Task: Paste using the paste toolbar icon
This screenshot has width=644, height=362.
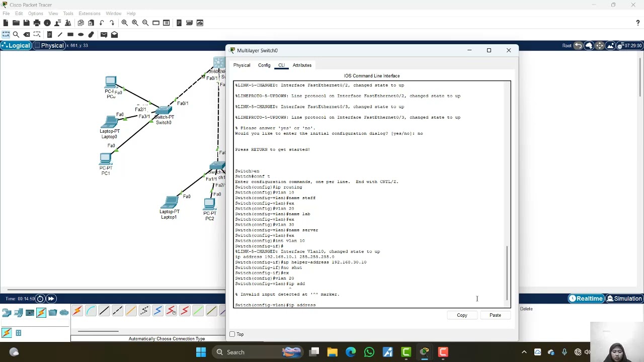Action: (91, 23)
